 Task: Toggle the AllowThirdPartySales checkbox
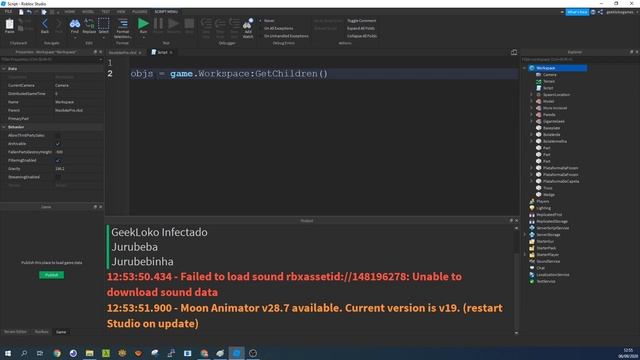tap(58, 136)
